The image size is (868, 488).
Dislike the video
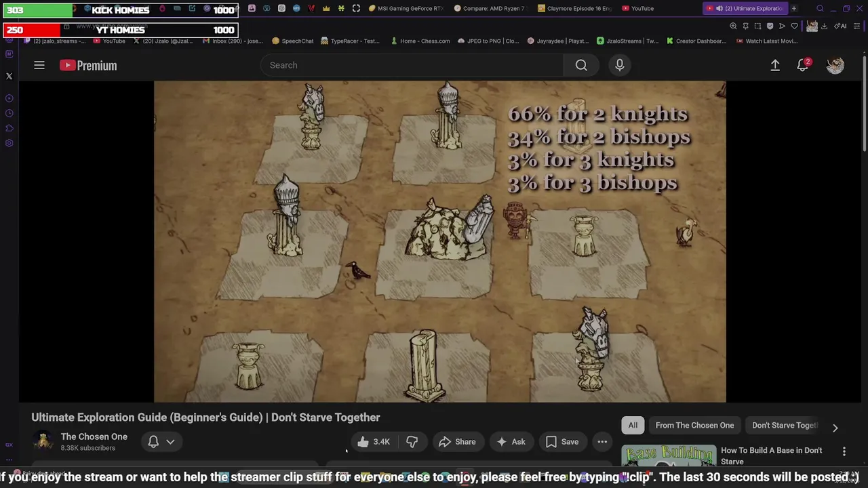pos(412,442)
